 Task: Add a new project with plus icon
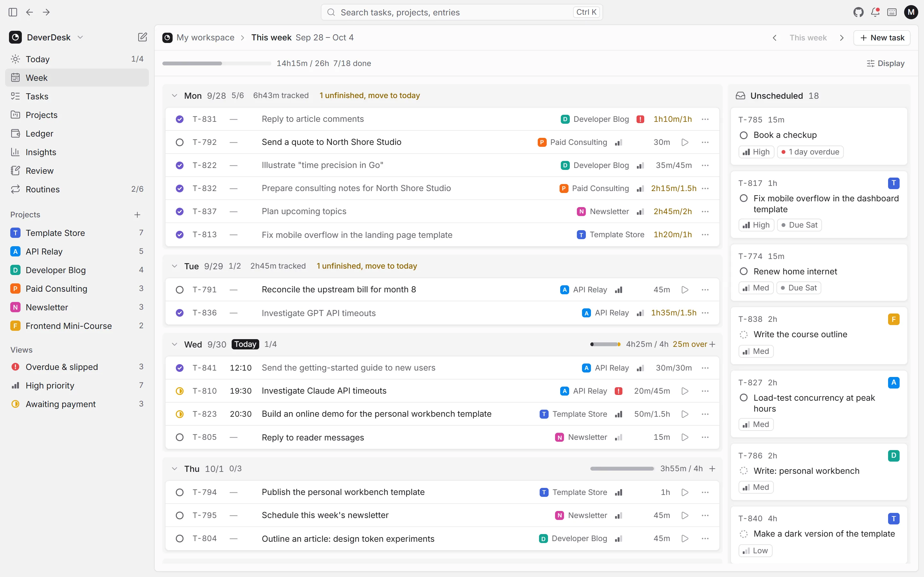click(x=137, y=214)
